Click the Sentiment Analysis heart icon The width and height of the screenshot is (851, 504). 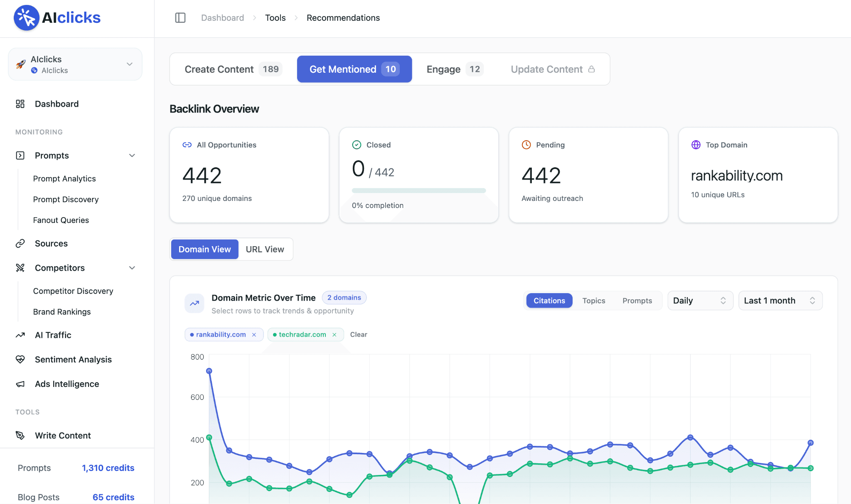pos(20,360)
